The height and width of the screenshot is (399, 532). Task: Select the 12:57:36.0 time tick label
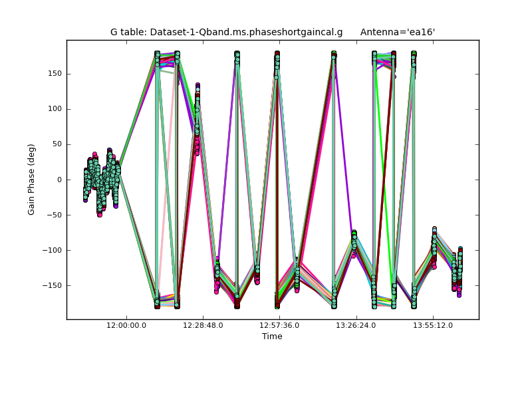[x=279, y=326]
